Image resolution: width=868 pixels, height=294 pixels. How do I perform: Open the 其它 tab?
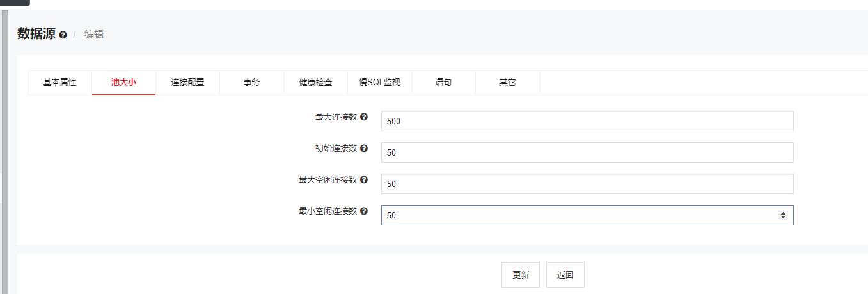point(507,83)
